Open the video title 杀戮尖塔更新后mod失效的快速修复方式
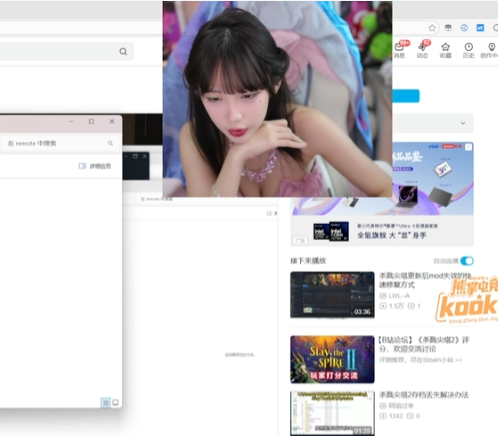498x436 pixels. pos(425,280)
